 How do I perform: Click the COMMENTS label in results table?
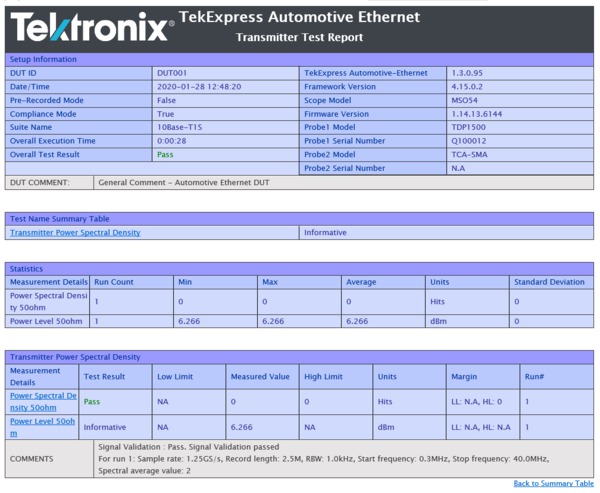[31, 458]
